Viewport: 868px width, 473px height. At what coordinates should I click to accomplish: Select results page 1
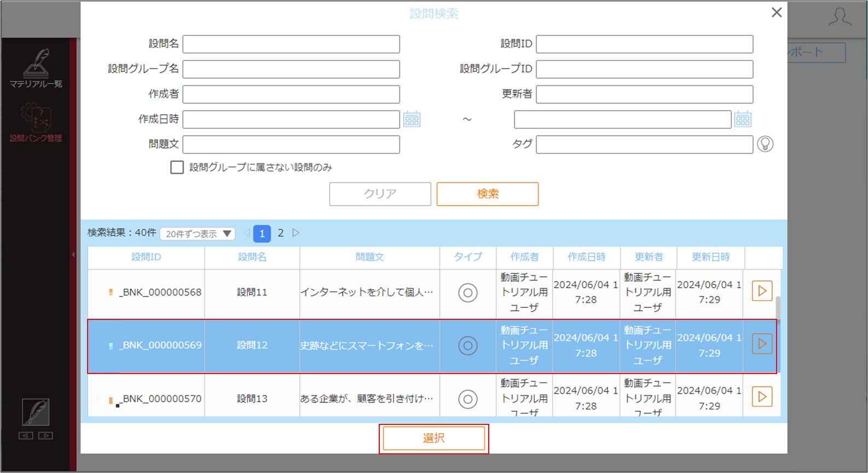pos(262,233)
